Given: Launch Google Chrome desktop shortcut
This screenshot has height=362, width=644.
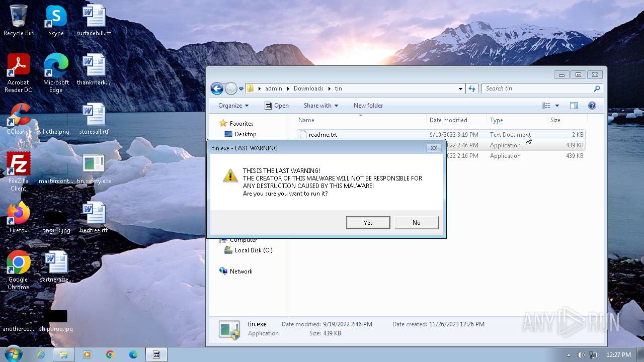Looking at the screenshot, I should [19, 270].
